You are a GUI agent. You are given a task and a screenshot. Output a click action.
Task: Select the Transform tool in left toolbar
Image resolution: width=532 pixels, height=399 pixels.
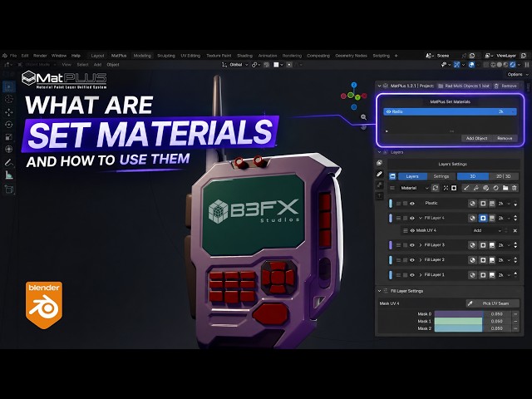point(9,150)
